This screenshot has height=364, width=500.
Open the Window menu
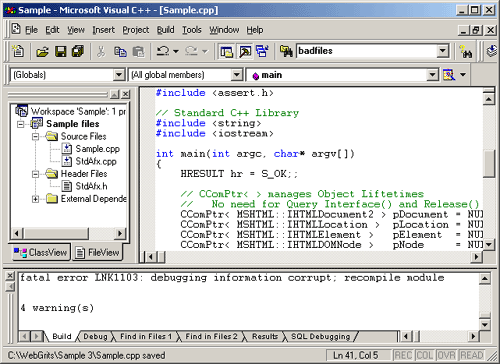[x=224, y=30]
